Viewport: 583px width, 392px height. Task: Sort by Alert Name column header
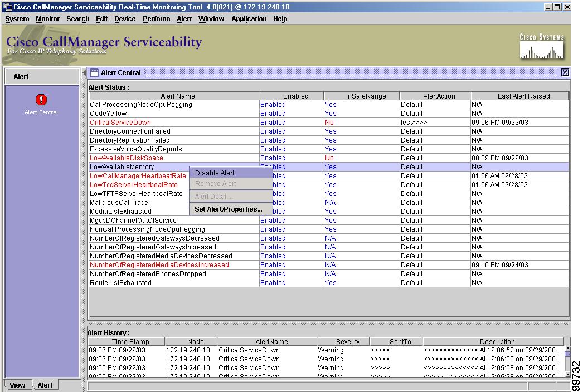[174, 96]
